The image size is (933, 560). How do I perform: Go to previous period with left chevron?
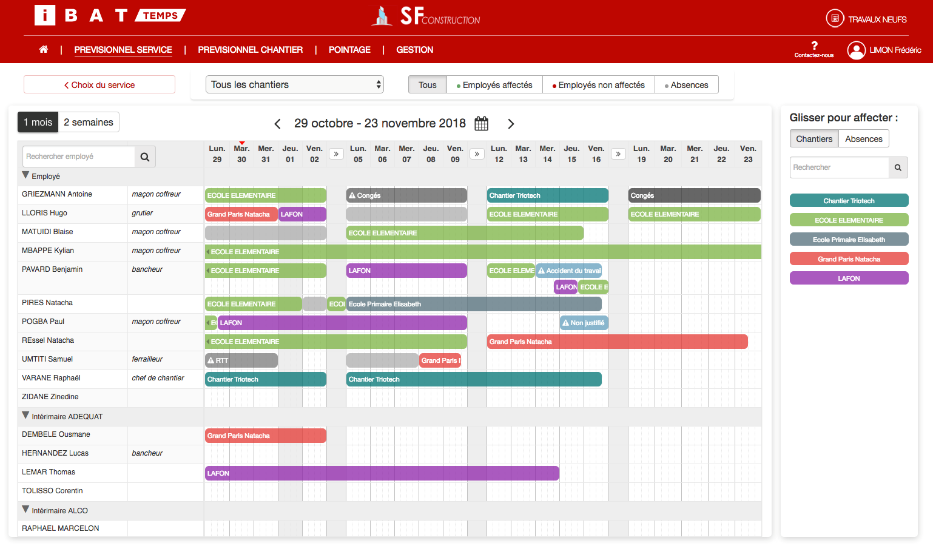[x=278, y=124]
